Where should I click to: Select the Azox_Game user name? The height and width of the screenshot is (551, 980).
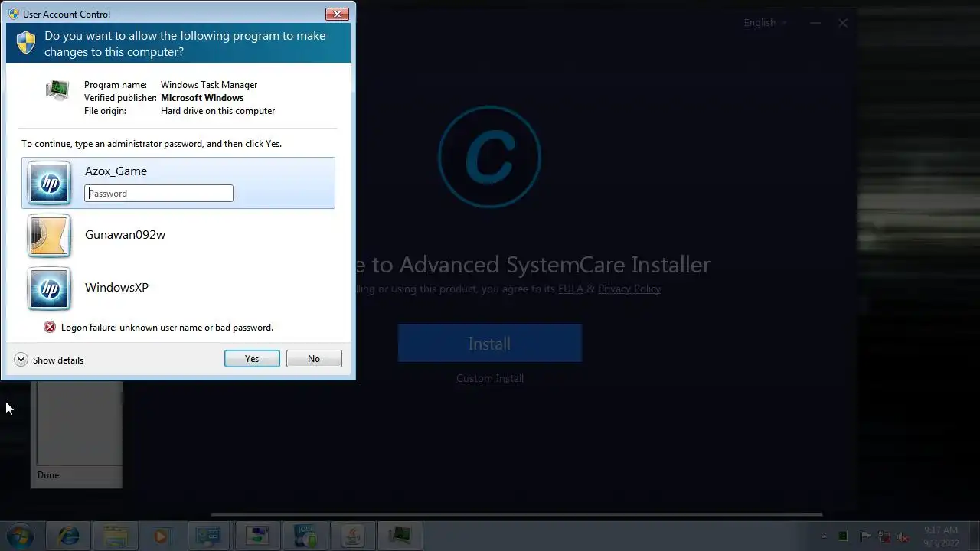pyautogui.click(x=116, y=171)
